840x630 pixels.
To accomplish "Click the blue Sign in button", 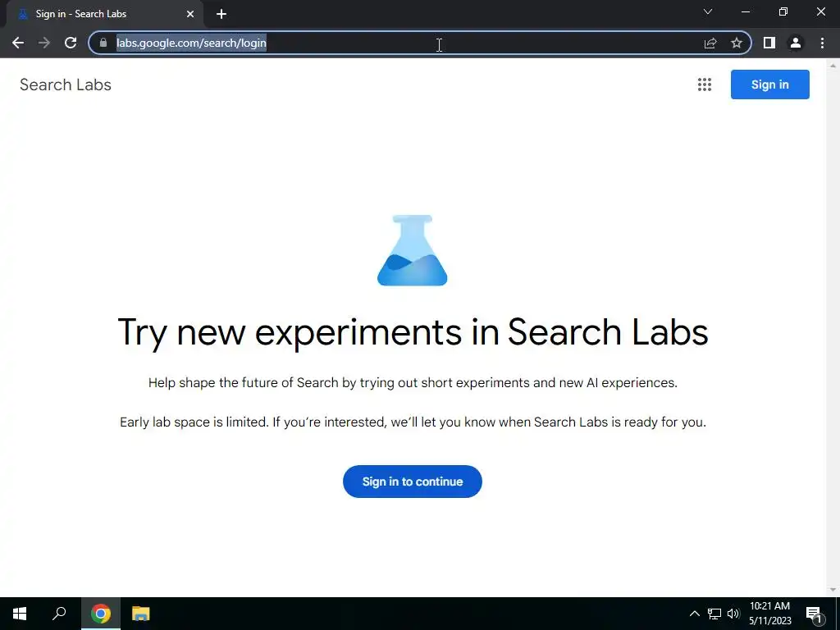I will (x=769, y=84).
